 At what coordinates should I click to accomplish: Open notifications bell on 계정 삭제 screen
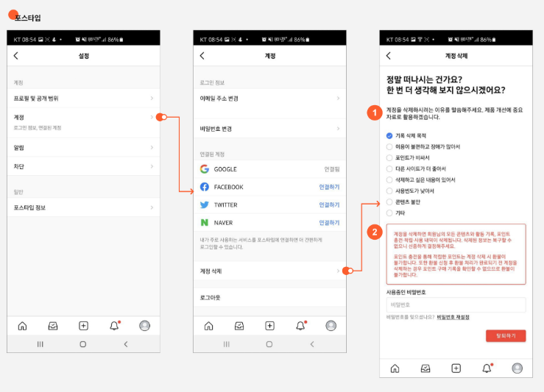pos(487,368)
